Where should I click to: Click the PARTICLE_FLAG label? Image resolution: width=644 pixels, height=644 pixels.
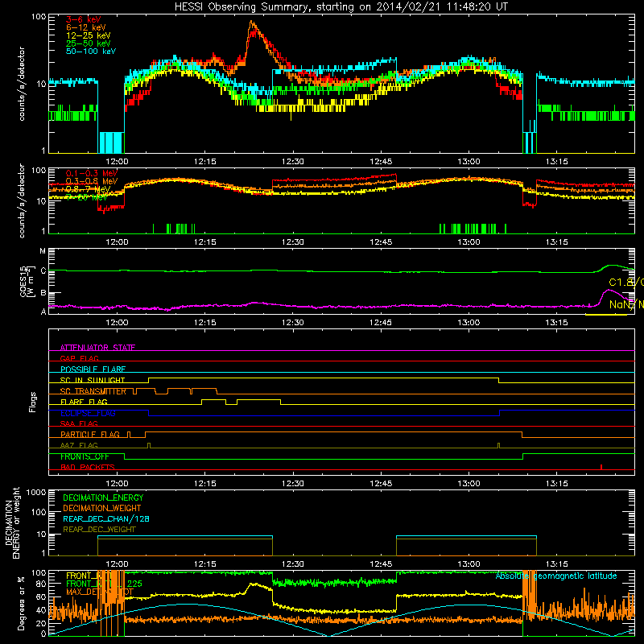pos(90,434)
